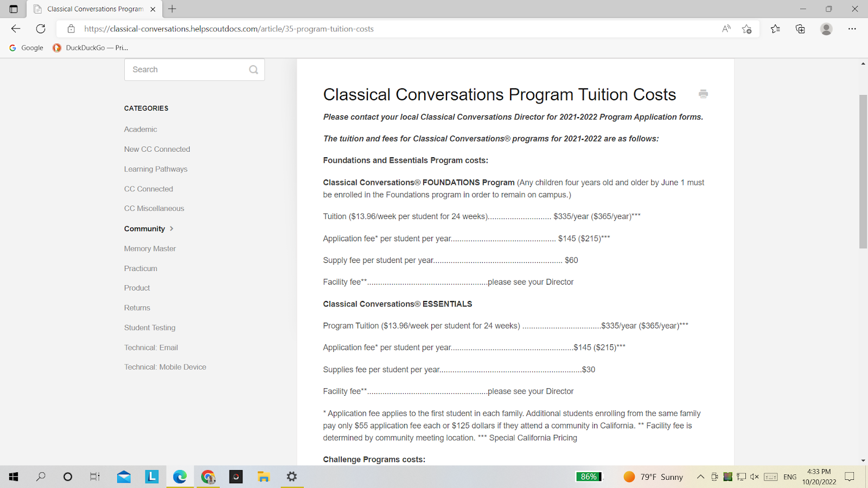Open Mail app on taskbar

124,477
